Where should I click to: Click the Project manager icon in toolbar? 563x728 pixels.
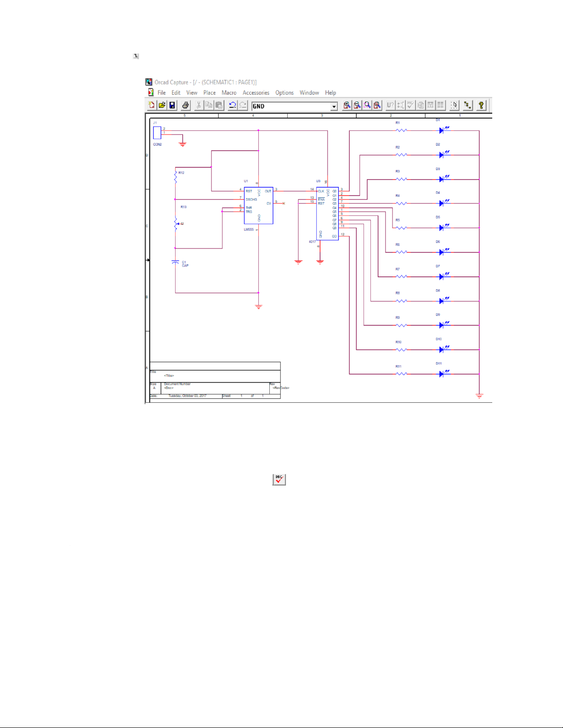point(467,106)
